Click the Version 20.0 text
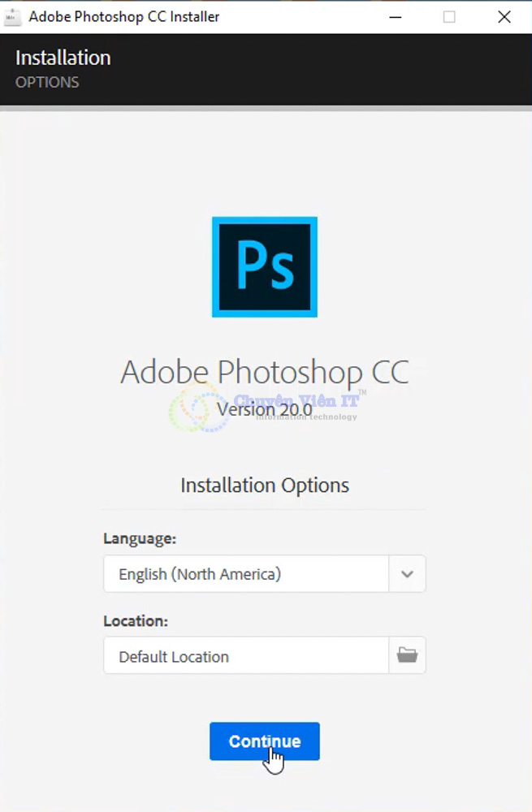Viewport: 532px width, 812px height. tap(265, 409)
